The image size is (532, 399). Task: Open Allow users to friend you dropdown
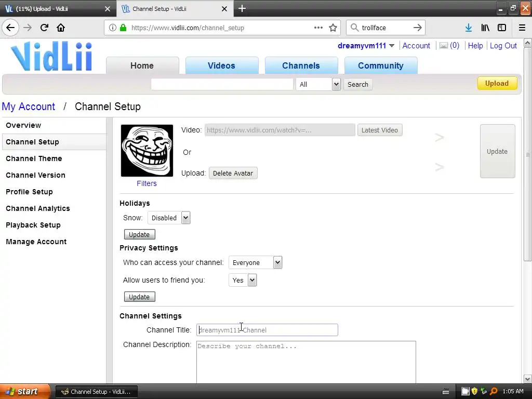pyautogui.click(x=243, y=280)
